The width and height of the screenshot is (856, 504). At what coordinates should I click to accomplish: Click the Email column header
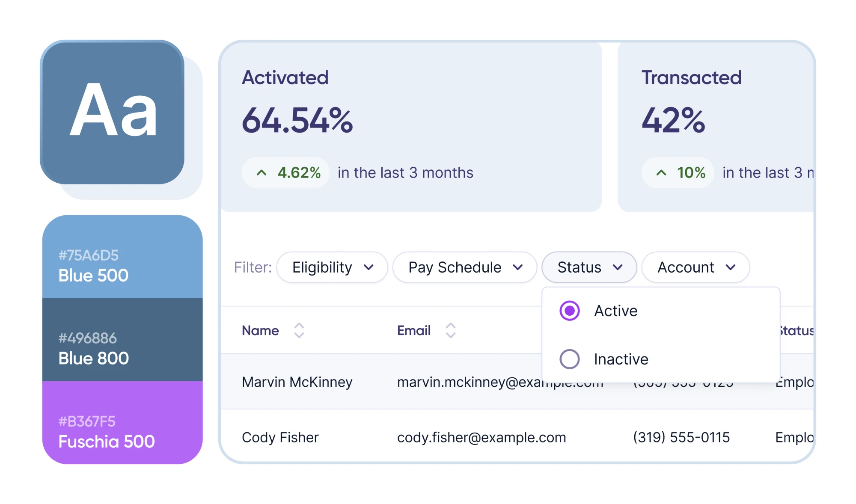coord(414,330)
